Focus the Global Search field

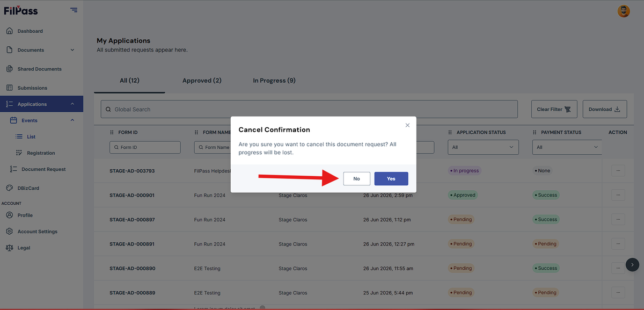(x=309, y=109)
